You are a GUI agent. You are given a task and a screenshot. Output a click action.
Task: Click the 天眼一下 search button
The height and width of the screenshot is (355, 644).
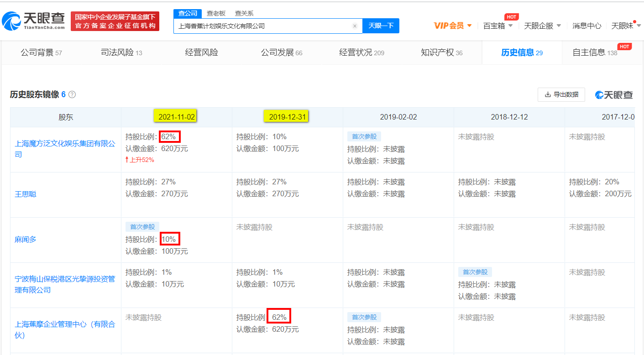coord(381,26)
